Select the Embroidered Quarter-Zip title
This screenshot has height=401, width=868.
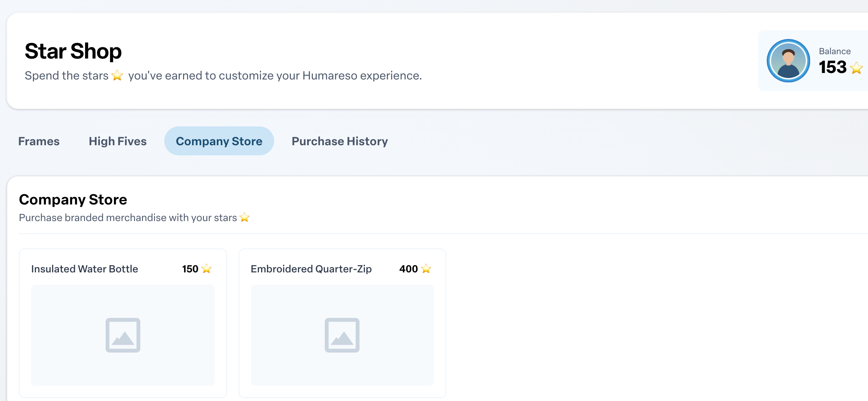(x=311, y=269)
